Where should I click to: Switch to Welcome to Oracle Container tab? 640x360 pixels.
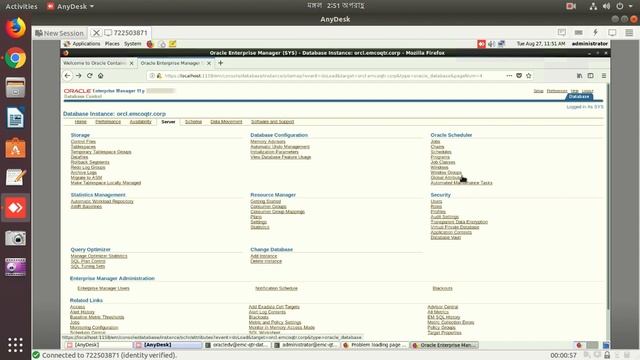coord(95,63)
